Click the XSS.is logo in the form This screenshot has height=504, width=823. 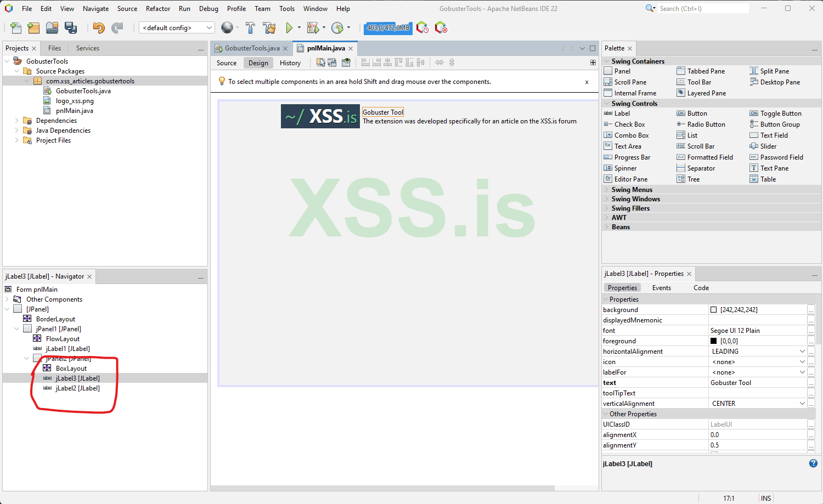coord(320,116)
